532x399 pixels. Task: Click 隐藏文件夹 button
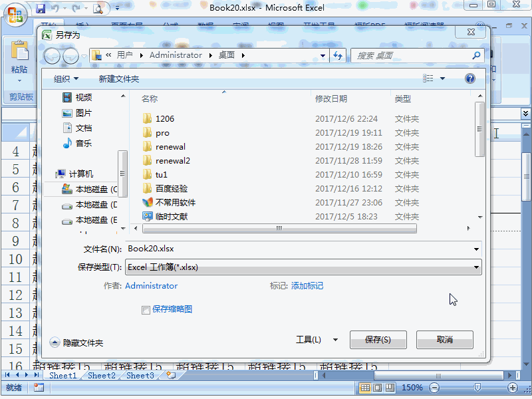coord(76,342)
